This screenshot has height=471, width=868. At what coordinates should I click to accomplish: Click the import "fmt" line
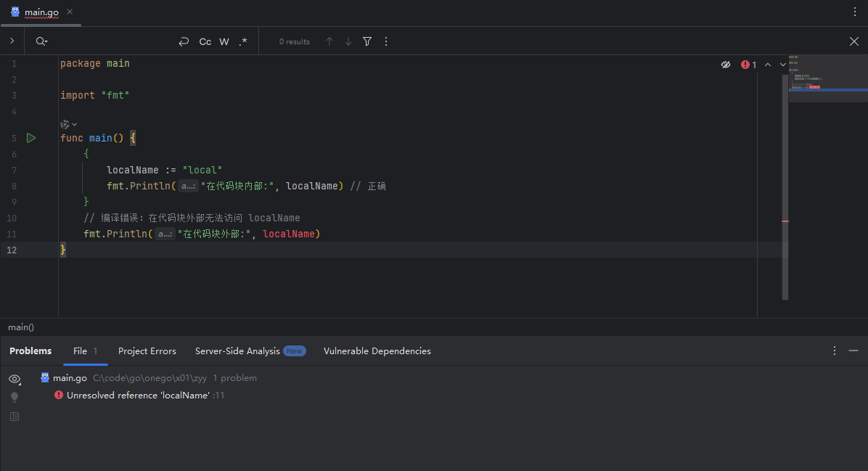coord(94,95)
